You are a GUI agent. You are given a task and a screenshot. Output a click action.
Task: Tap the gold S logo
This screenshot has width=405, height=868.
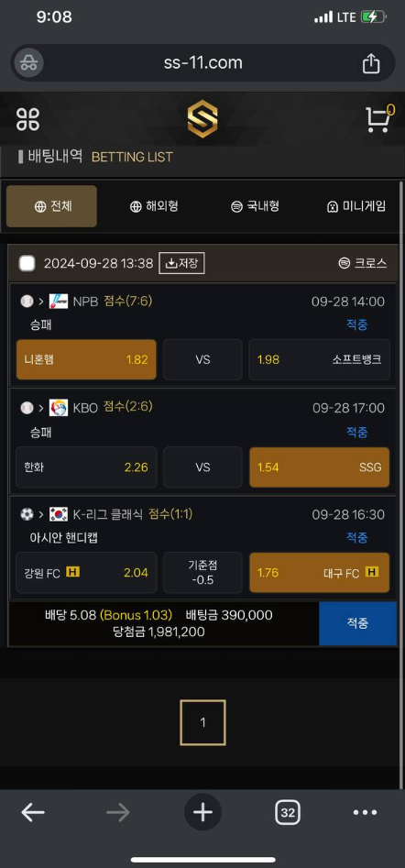[x=202, y=118]
